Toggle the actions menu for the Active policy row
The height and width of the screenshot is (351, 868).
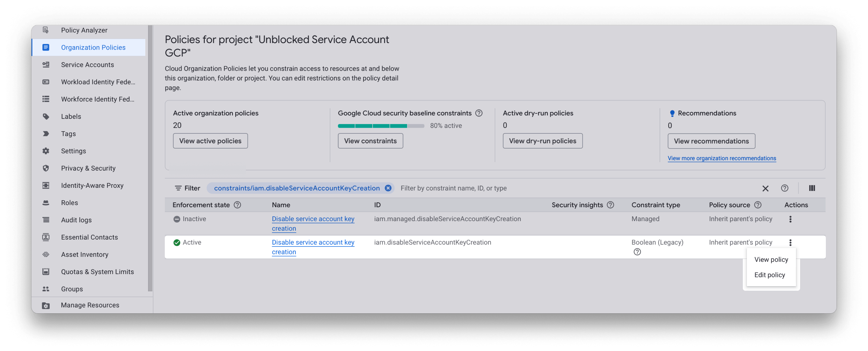790,243
